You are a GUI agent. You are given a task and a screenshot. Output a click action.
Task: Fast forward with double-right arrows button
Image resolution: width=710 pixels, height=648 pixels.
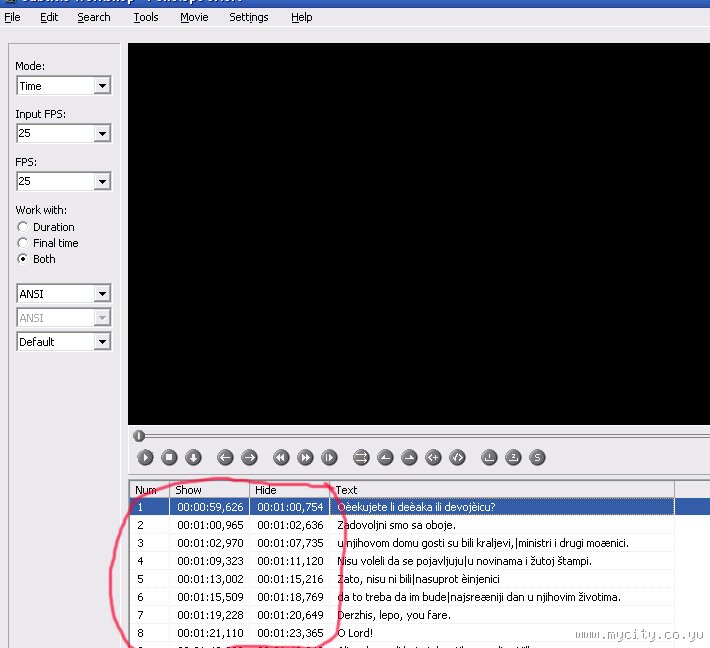[305, 457]
